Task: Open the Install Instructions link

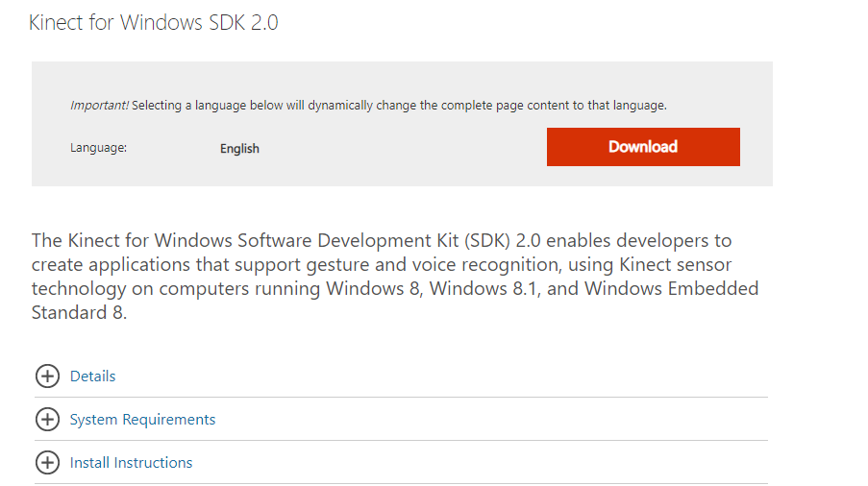Action: (131, 462)
